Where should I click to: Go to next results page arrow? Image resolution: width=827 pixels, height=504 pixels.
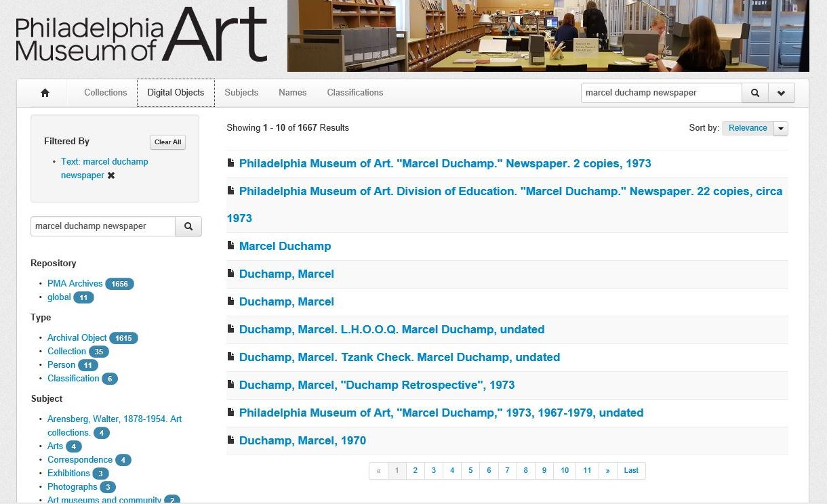[607, 471]
